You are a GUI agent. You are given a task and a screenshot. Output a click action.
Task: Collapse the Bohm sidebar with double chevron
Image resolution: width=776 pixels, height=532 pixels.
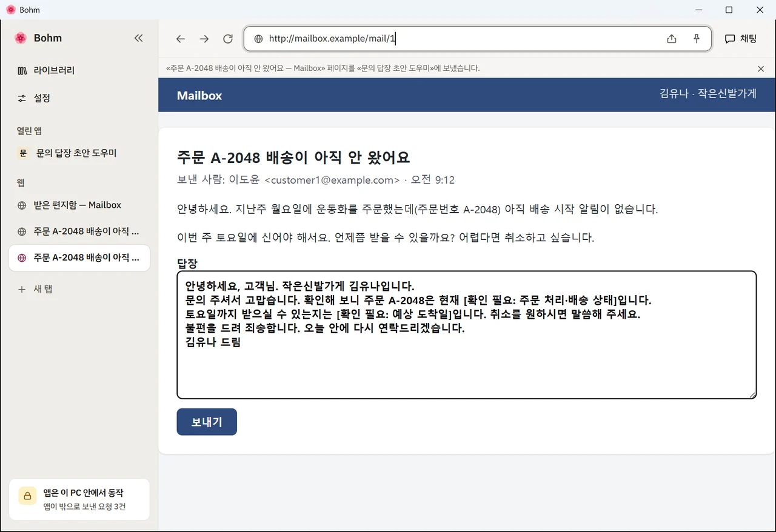[x=138, y=38]
